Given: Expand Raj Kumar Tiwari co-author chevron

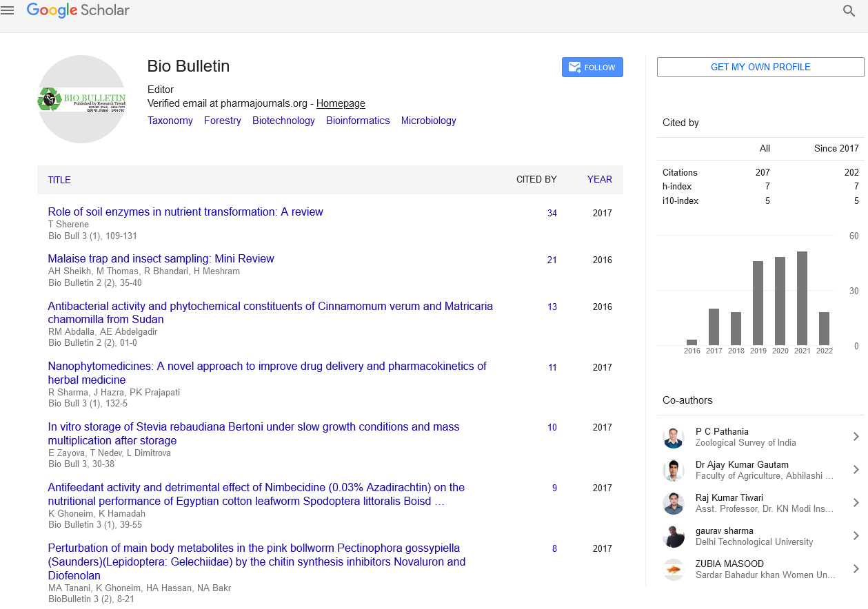Looking at the screenshot, I should pyautogui.click(x=856, y=503).
